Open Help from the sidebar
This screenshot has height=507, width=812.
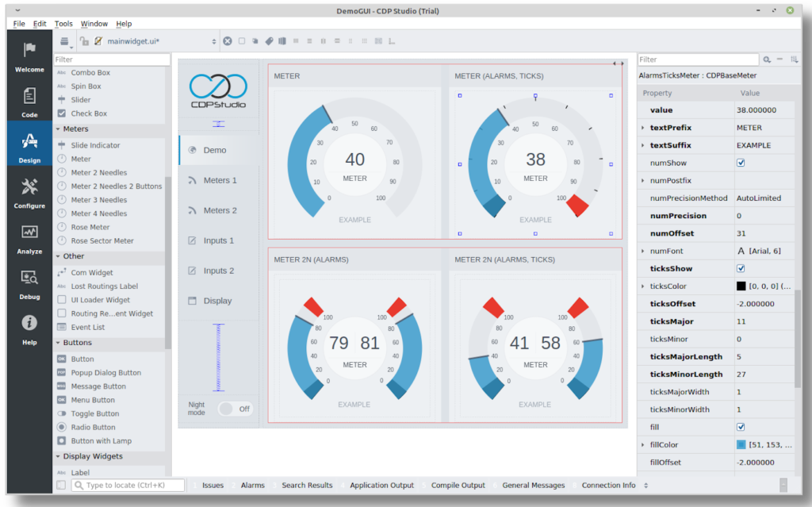coord(29,329)
